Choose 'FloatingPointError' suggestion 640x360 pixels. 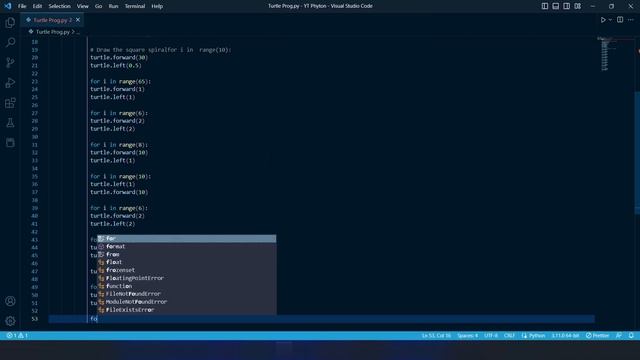pyautogui.click(x=187, y=278)
